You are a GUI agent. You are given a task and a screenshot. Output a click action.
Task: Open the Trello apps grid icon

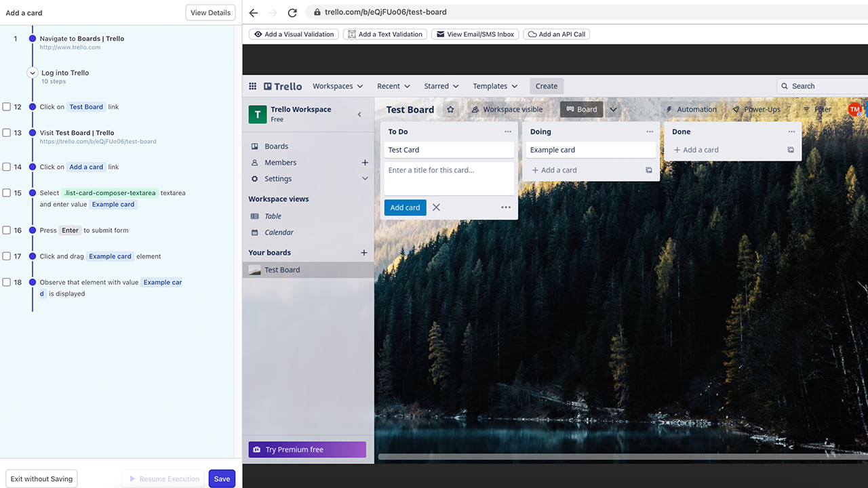click(x=252, y=86)
